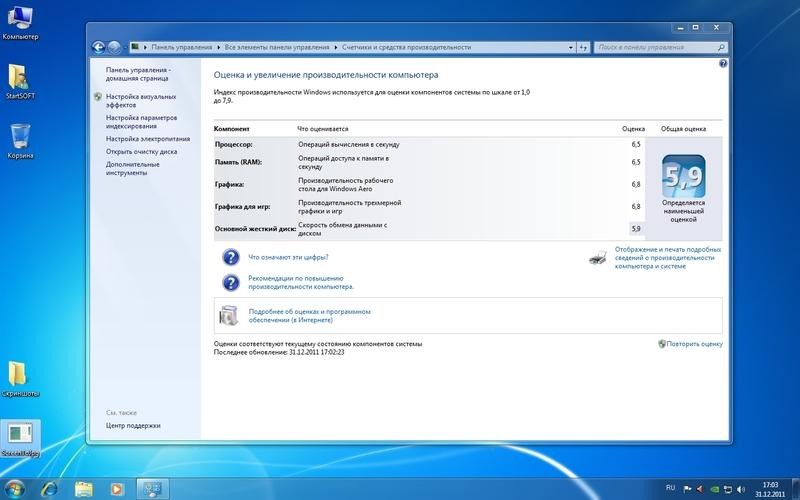Select the 'Процессор:' row label
Viewport: 800px width, 500px height.
(x=234, y=144)
